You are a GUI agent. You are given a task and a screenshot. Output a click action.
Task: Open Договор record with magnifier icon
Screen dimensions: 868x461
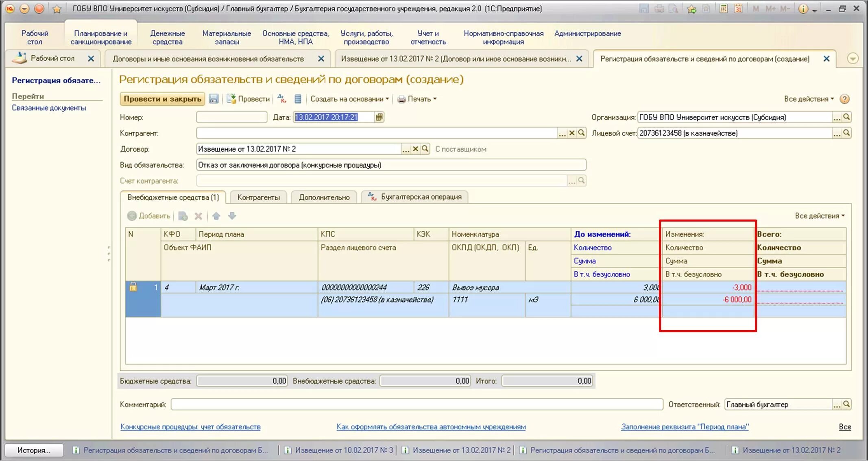[425, 149]
